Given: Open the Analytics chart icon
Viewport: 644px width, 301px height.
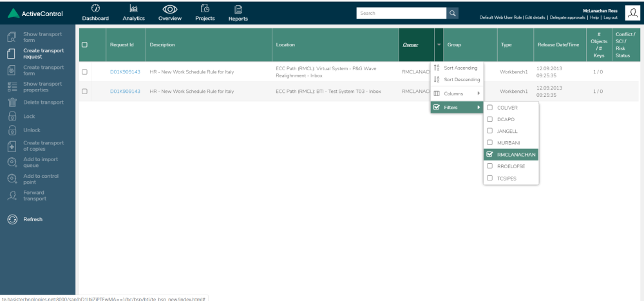Looking at the screenshot, I should (x=133, y=8).
